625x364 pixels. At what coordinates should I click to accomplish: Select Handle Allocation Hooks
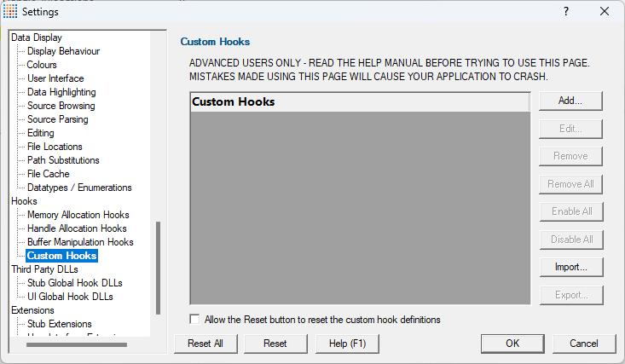[x=77, y=228]
